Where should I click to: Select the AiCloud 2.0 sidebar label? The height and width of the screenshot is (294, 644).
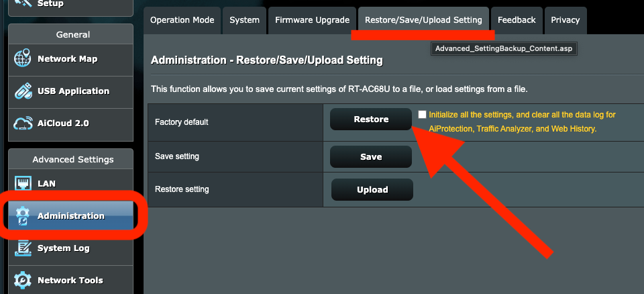(63, 123)
